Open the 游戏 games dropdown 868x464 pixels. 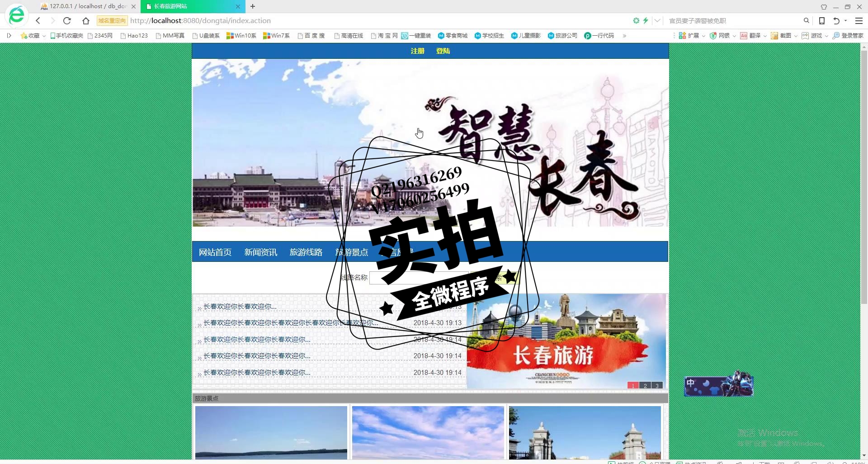click(x=815, y=36)
